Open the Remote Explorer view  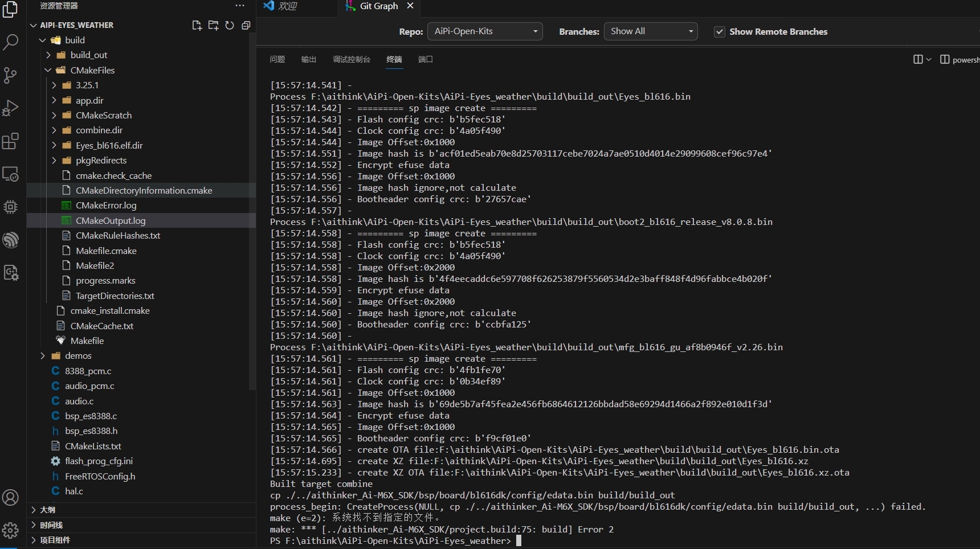(x=10, y=174)
